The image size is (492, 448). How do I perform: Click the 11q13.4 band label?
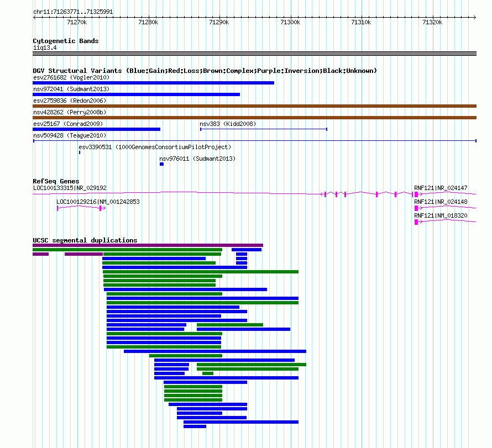point(45,48)
